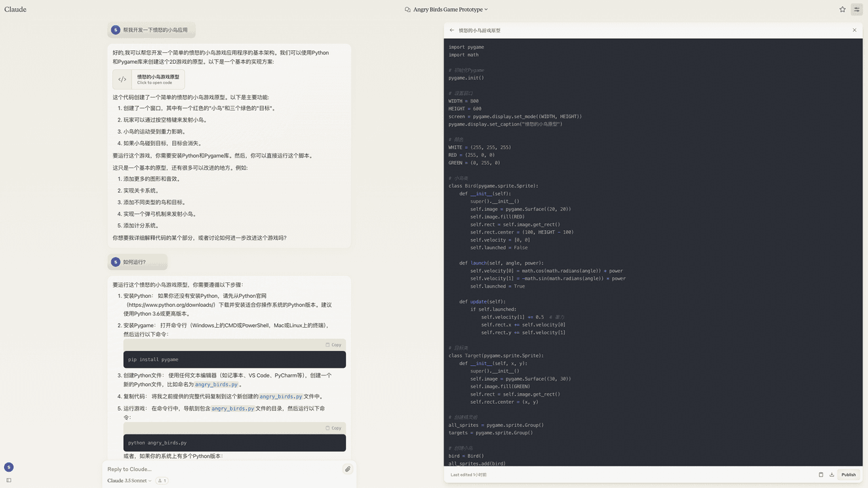
Task: Publish the artifact
Action: [x=848, y=474]
